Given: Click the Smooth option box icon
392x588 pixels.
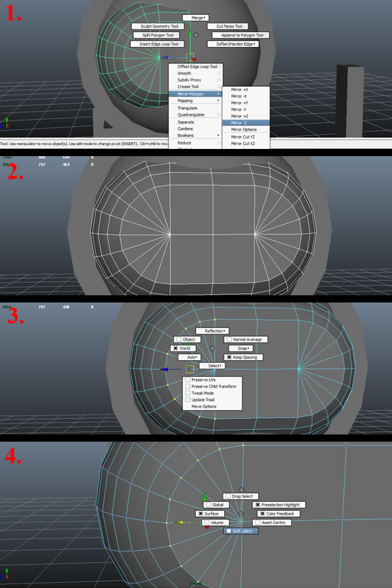Looking at the screenshot, I should click(x=220, y=73).
